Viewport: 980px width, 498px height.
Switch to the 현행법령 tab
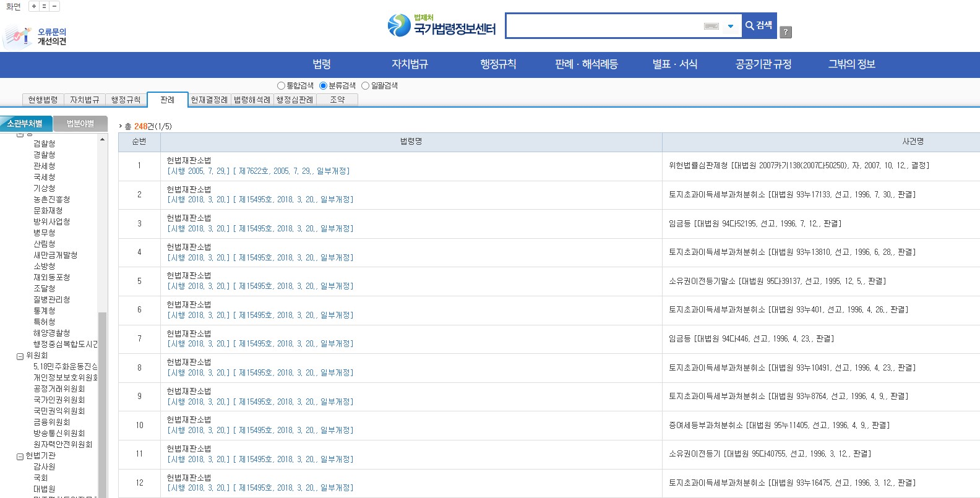click(x=43, y=100)
